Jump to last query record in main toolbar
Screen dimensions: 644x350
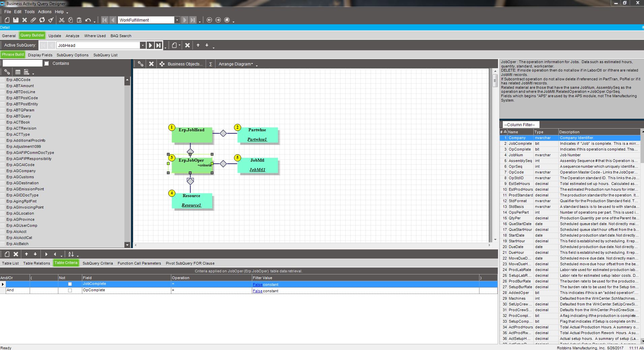point(193,20)
